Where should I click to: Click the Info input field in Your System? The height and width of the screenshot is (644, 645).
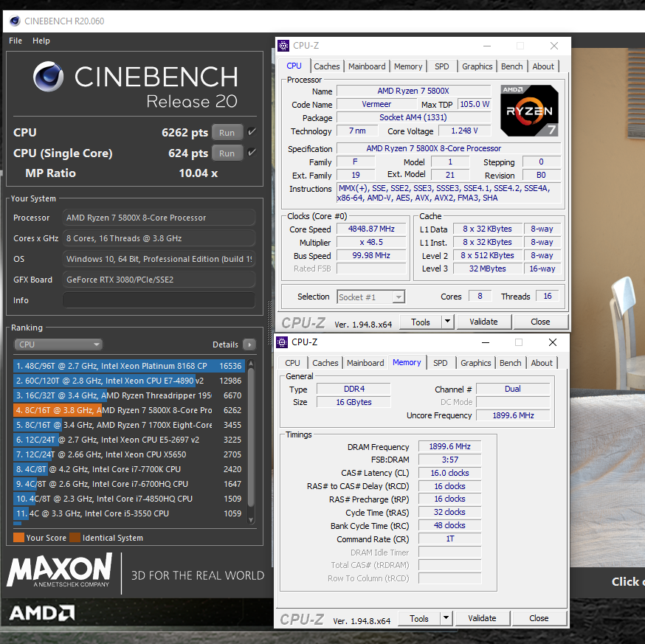coord(159,300)
